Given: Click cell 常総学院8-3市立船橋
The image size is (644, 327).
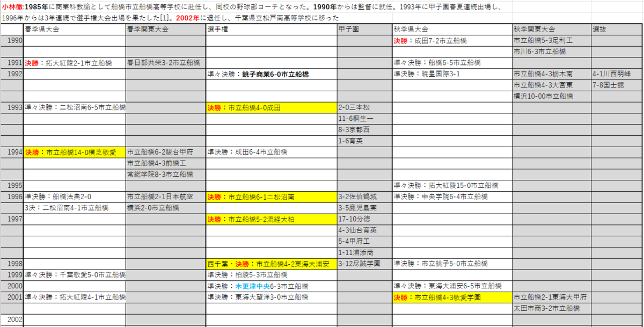Looking at the screenshot, I should pyautogui.click(x=165, y=175).
